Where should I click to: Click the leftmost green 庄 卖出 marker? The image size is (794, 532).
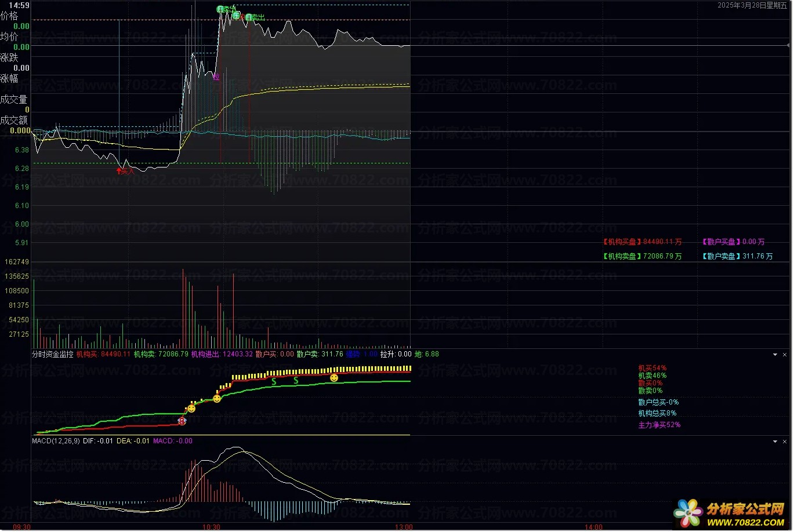pos(220,9)
